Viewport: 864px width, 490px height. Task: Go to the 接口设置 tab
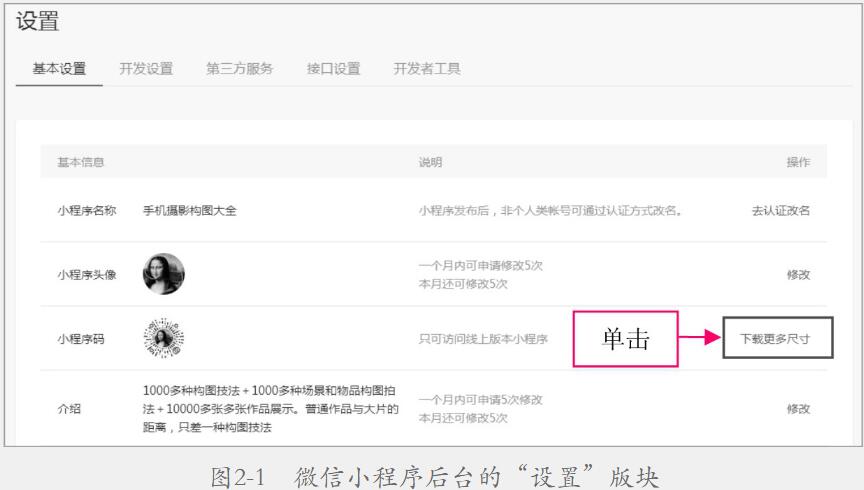(x=333, y=69)
